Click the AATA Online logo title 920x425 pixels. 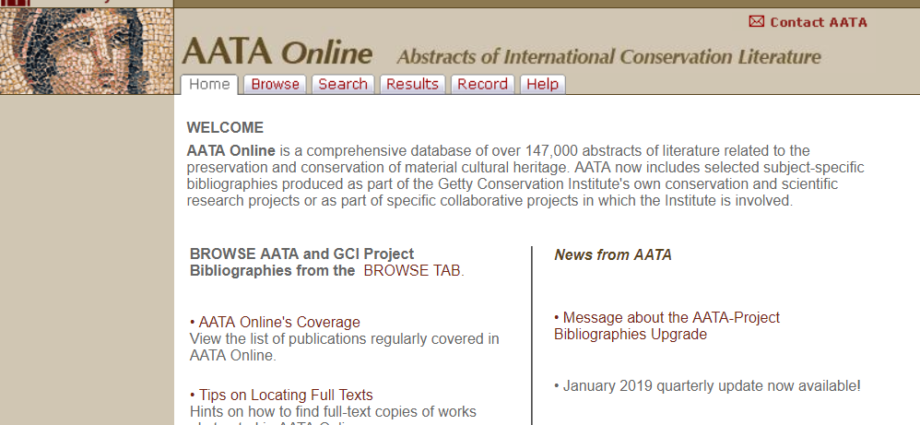click(277, 52)
